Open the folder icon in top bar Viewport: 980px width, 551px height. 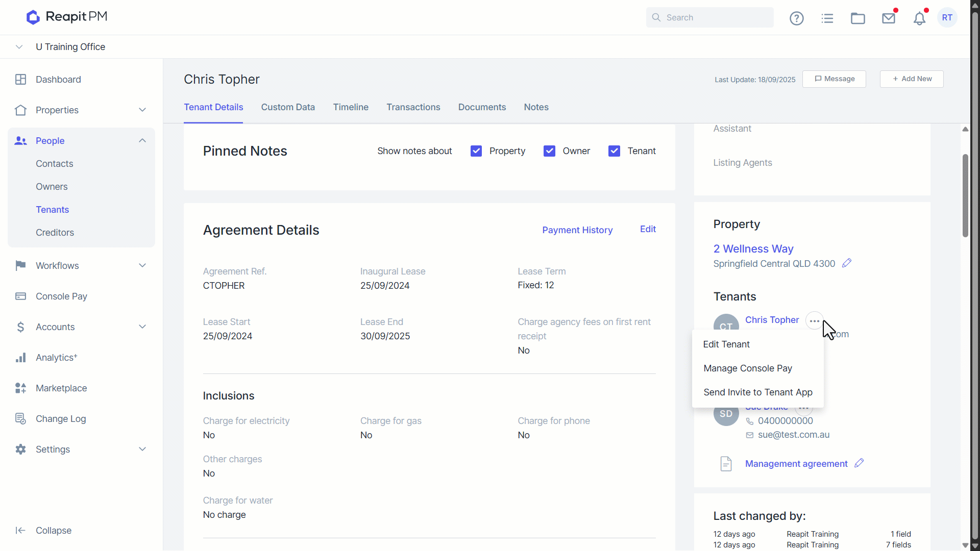coord(858,18)
